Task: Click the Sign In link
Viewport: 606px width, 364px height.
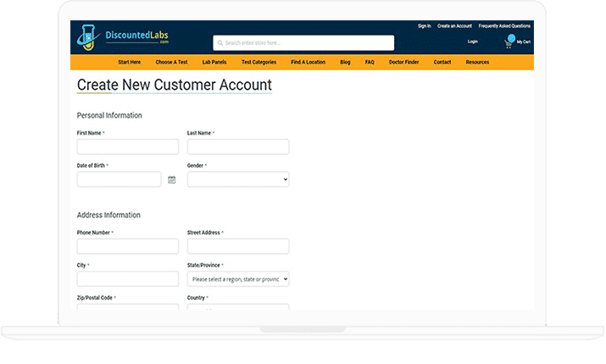Action: click(424, 26)
